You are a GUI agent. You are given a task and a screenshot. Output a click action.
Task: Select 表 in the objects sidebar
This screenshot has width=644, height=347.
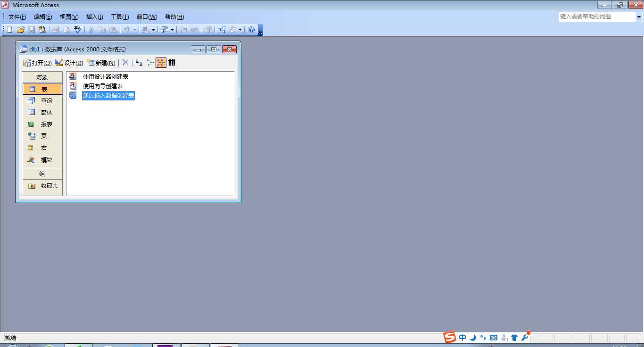point(42,89)
